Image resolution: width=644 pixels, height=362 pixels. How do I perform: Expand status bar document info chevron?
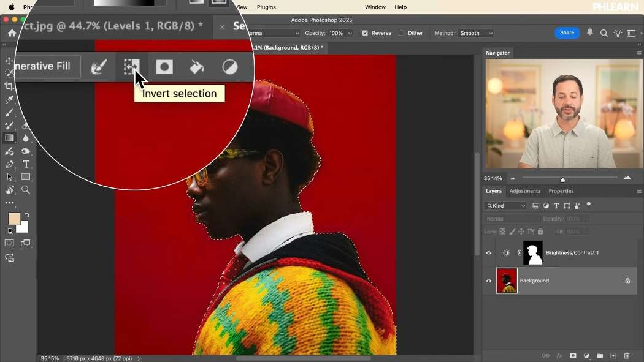click(139, 358)
